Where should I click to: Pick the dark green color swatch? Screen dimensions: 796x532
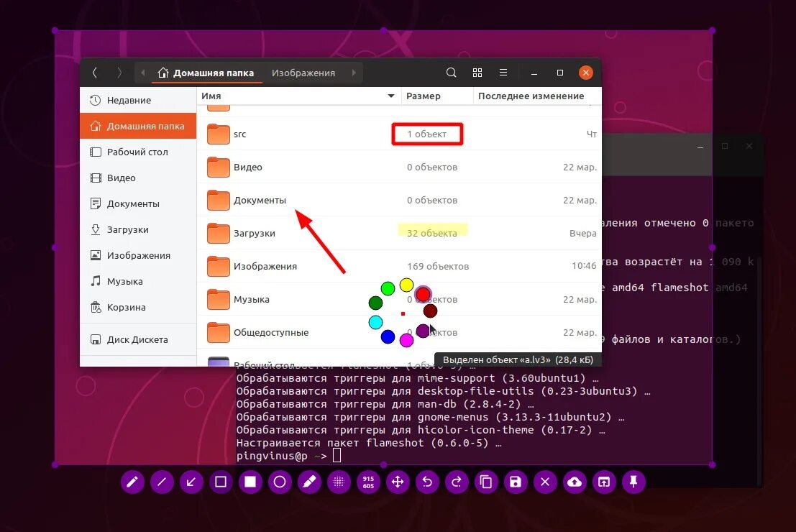pyautogui.click(x=375, y=303)
